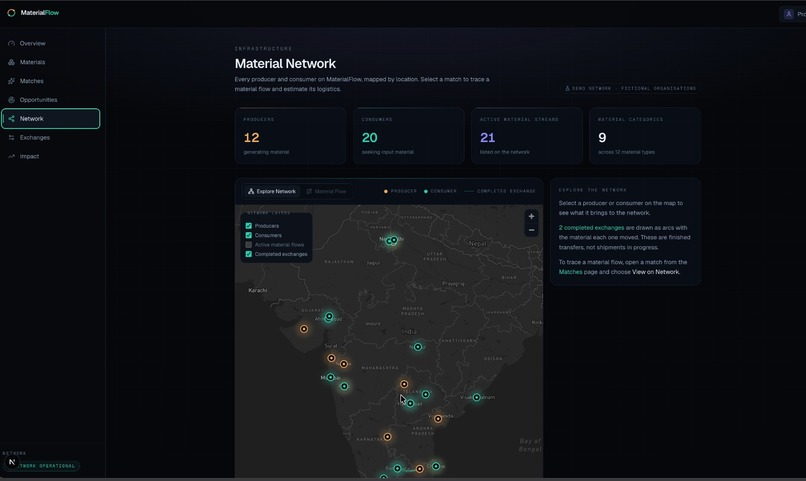Click the Indore label on the map
Image resolution: width=806 pixels, height=481 pixels.
point(373,324)
